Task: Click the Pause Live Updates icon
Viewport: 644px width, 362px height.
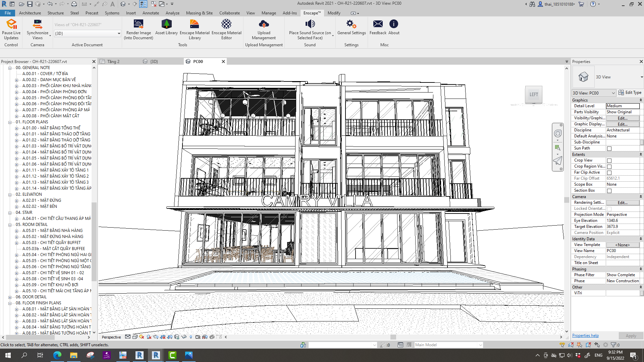Action: coord(11,24)
